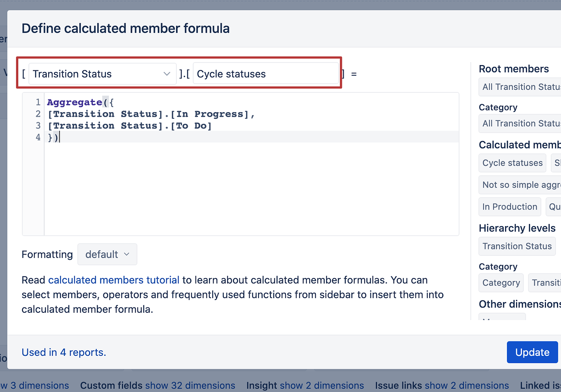Select the "In Production" calculated member
This screenshot has width=561, height=392.
coord(509,207)
